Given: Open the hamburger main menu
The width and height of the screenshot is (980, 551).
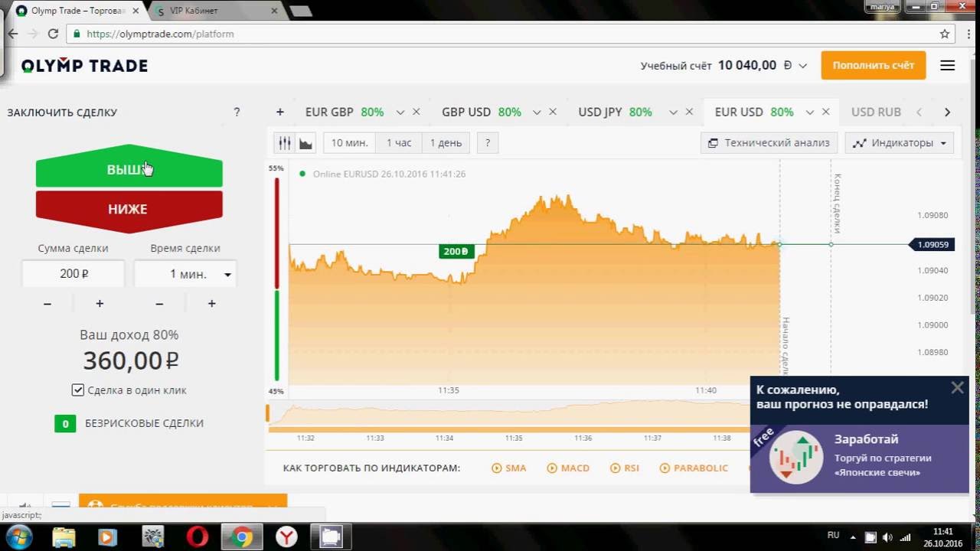Looking at the screenshot, I should coord(947,66).
